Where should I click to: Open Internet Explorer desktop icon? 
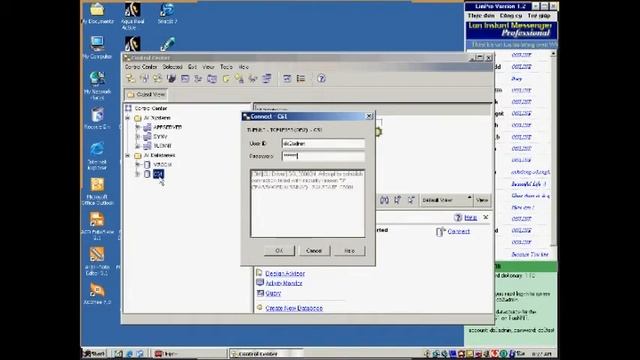pos(97,155)
